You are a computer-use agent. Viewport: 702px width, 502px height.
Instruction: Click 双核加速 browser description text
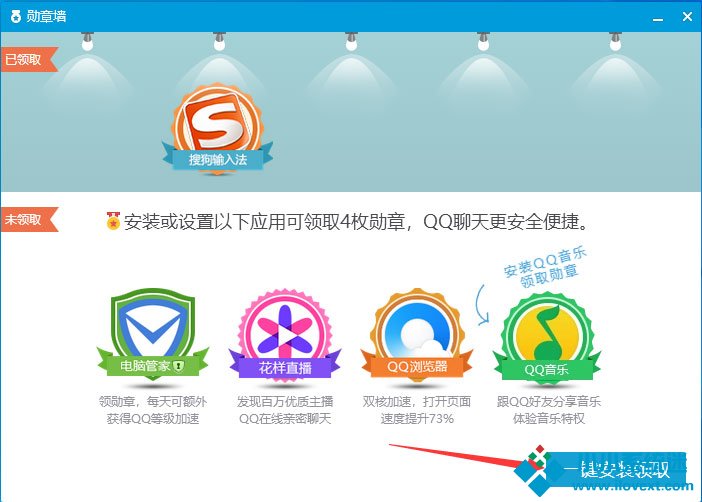tap(417, 410)
